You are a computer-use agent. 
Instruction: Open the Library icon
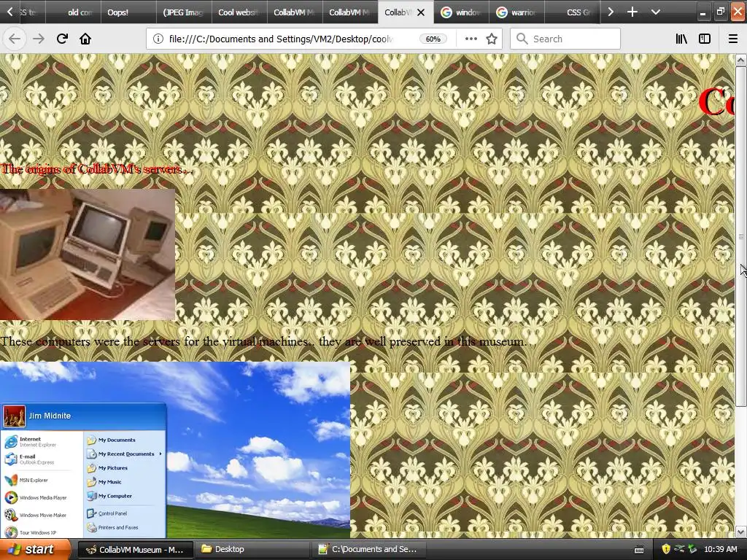[681, 39]
